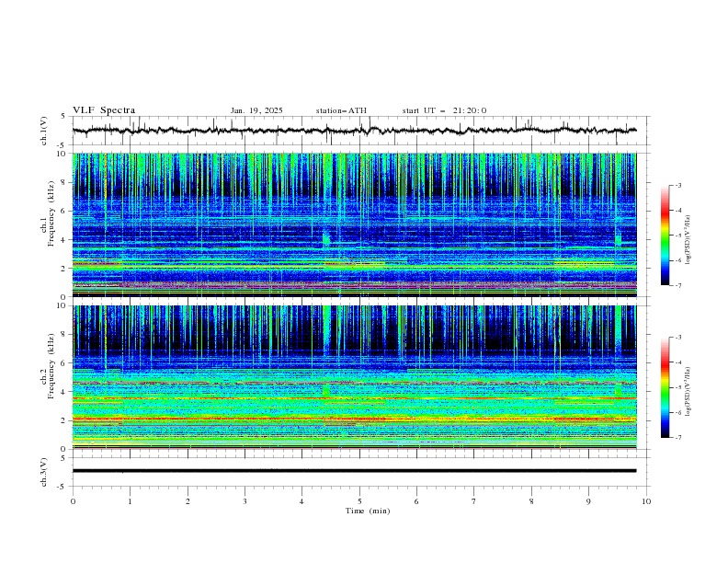Click time axis tick label "7"
Image resolution: width=728 pixels, height=563 pixels.
[x=474, y=501]
